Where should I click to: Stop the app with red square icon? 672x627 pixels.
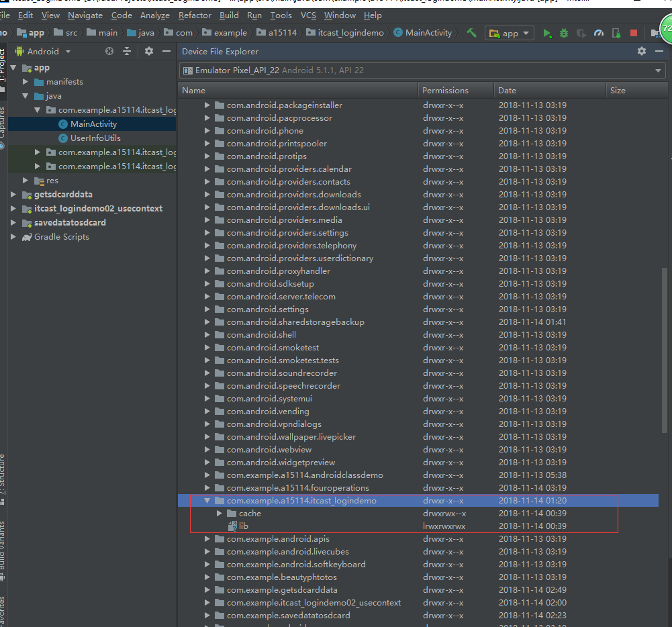tap(634, 33)
